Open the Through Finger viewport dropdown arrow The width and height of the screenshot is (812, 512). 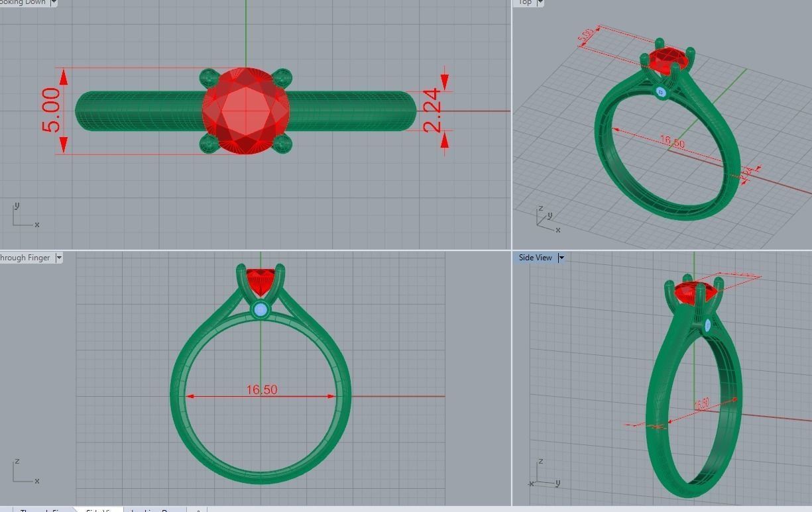coord(58,258)
